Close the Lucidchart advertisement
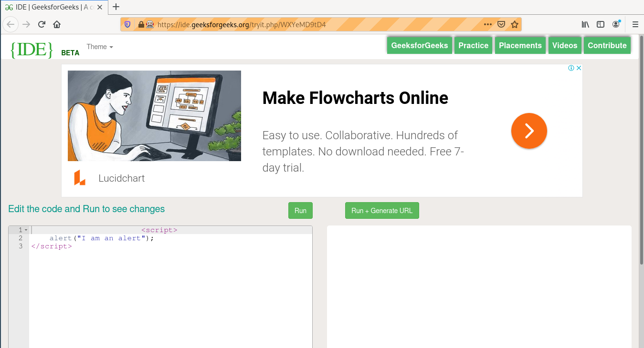The width and height of the screenshot is (644, 348). point(579,68)
